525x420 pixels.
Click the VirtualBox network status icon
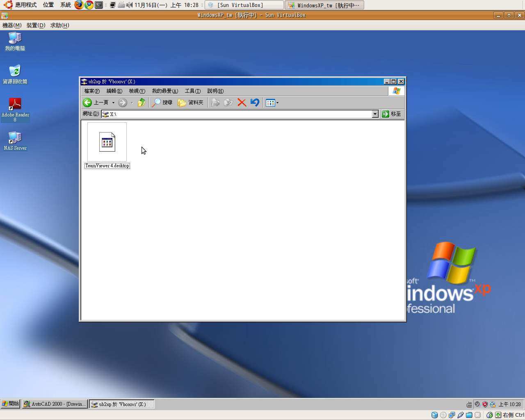[452, 415]
